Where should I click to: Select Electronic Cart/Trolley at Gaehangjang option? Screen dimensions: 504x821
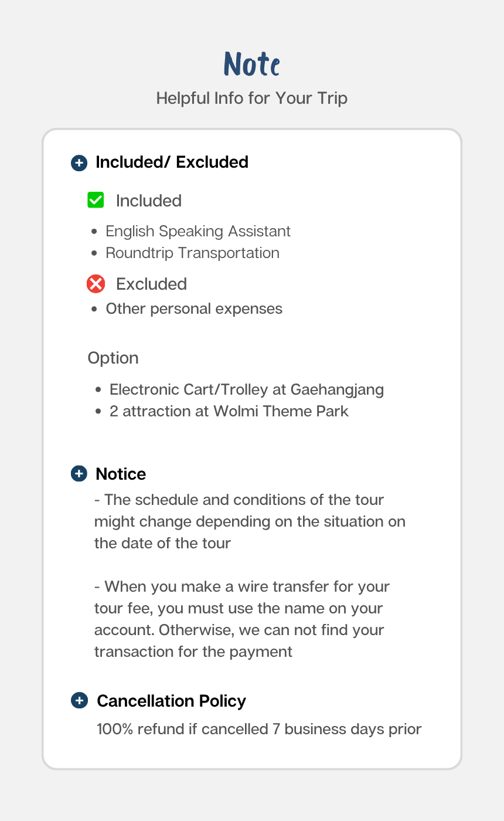click(247, 389)
